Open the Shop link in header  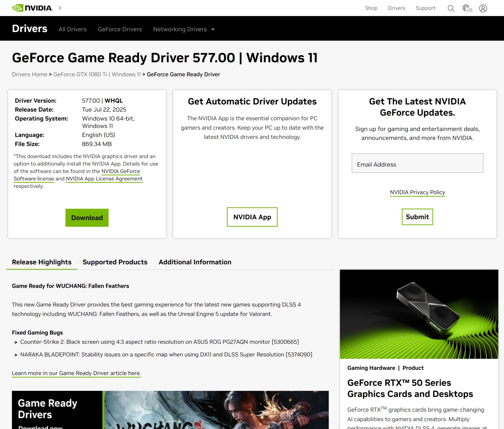(x=371, y=8)
